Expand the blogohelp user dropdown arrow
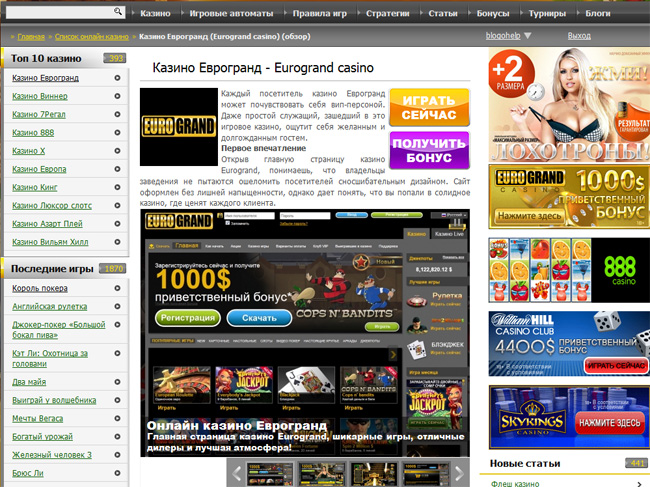 pos(528,36)
